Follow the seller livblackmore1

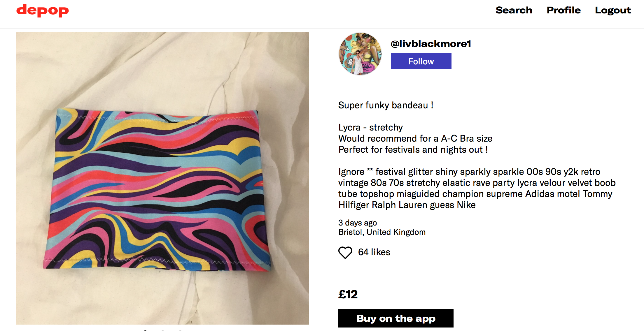point(421,61)
